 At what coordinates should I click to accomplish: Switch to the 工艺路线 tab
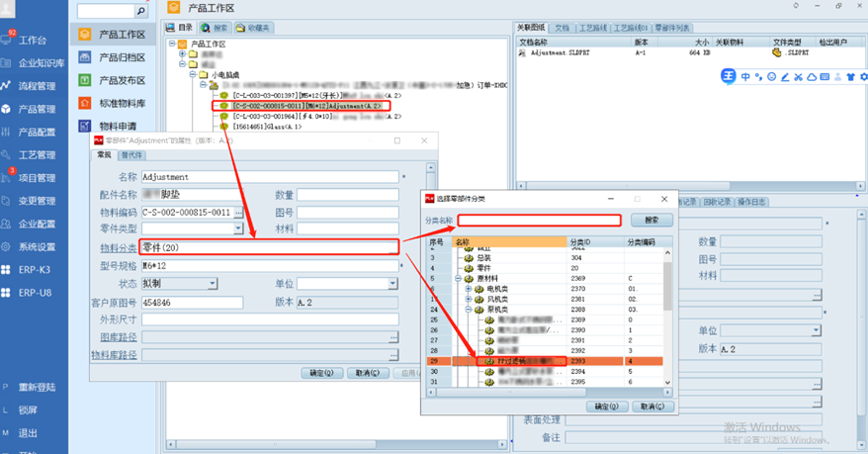pyautogui.click(x=592, y=28)
